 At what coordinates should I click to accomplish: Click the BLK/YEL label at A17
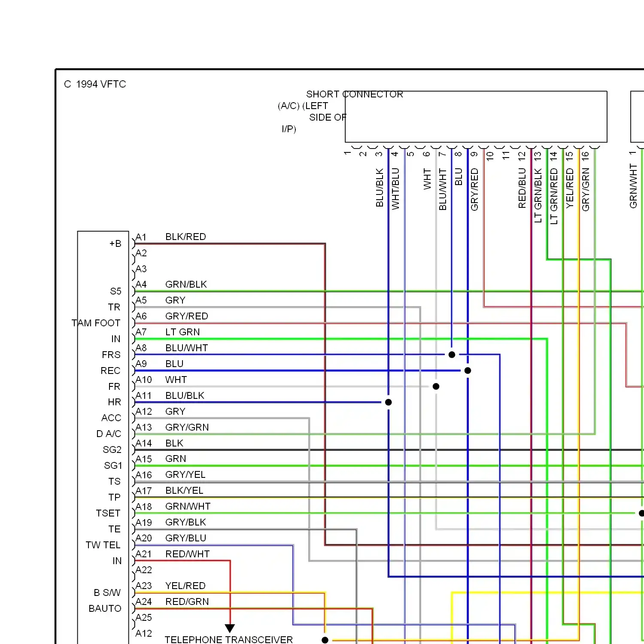click(184, 491)
